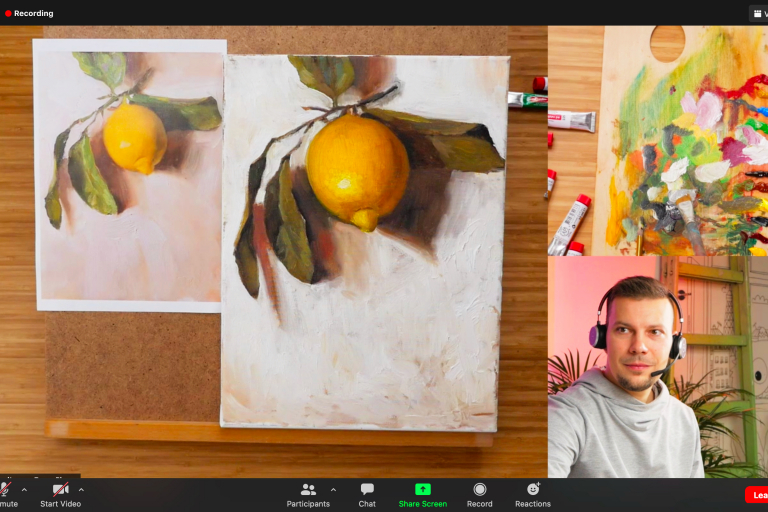Click the presenter's headset microphone

pyautogui.click(x=656, y=374)
